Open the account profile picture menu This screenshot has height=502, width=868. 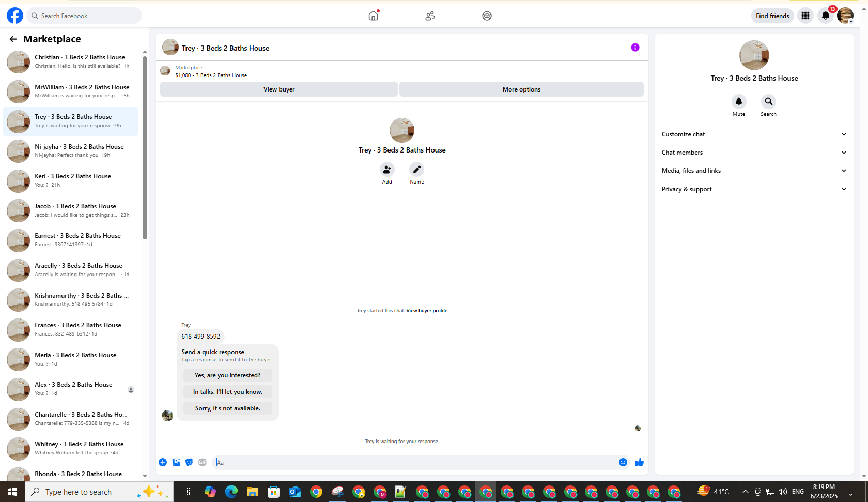tap(845, 16)
